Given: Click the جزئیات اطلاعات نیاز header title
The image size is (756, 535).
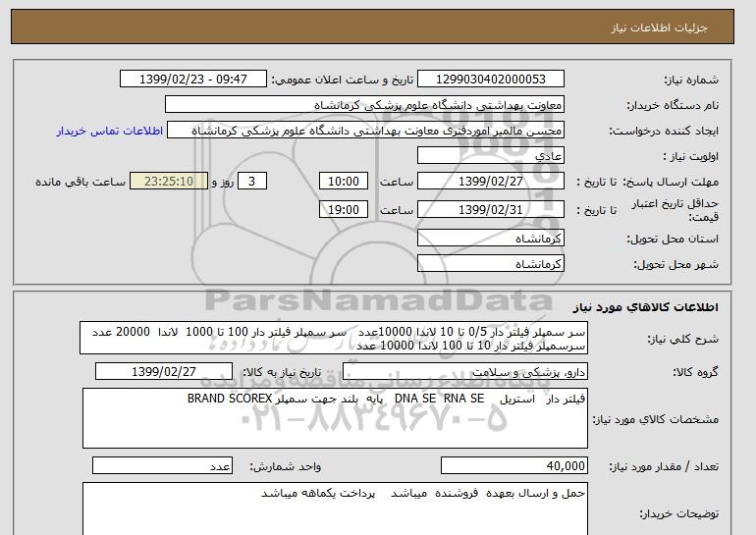Looking at the screenshot, I should pos(659,27).
